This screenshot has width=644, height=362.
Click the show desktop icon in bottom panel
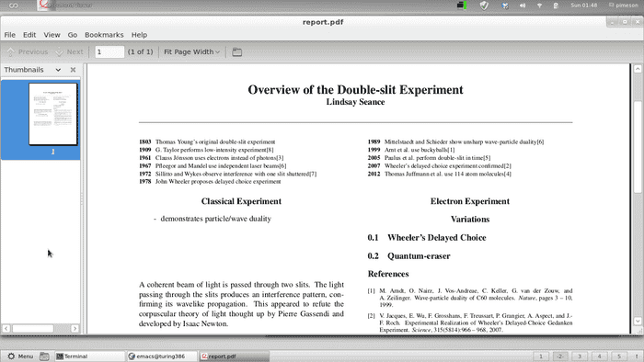click(x=44, y=356)
